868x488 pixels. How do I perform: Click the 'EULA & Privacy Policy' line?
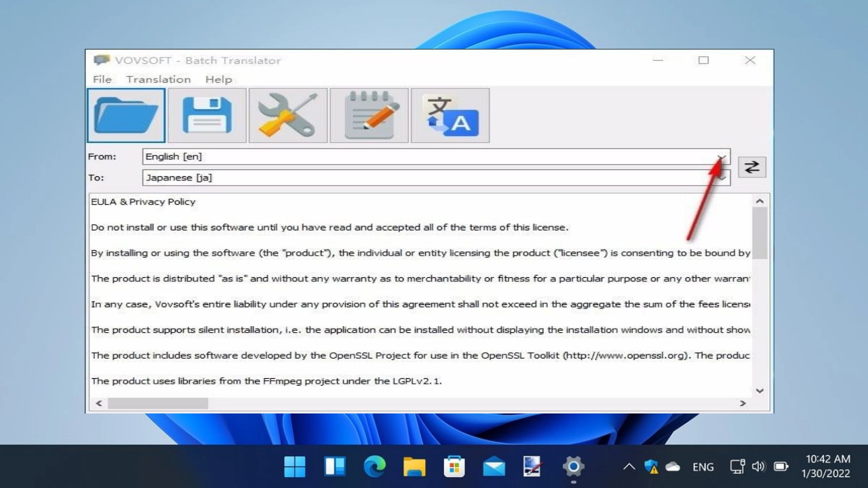(x=143, y=202)
